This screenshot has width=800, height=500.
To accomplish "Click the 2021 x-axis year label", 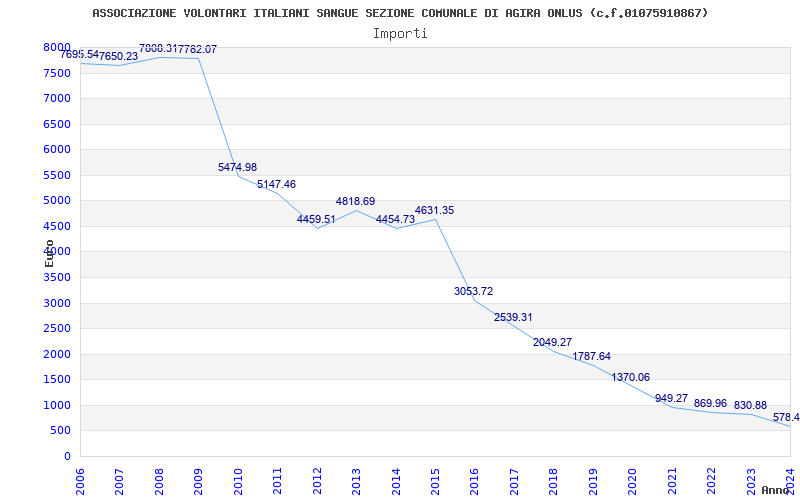I will (671, 481).
